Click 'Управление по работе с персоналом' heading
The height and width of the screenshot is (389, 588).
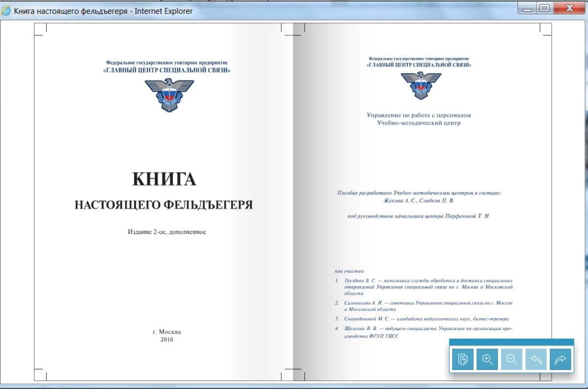coord(418,115)
